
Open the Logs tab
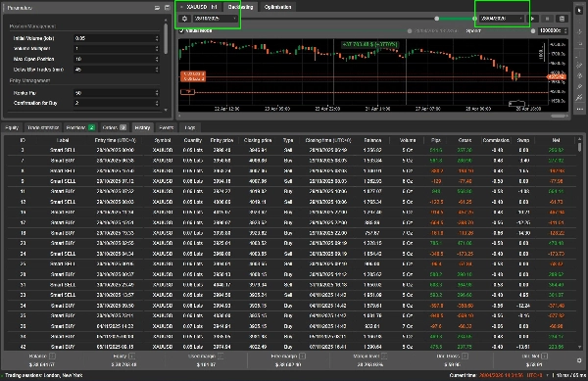pyautogui.click(x=190, y=127)
